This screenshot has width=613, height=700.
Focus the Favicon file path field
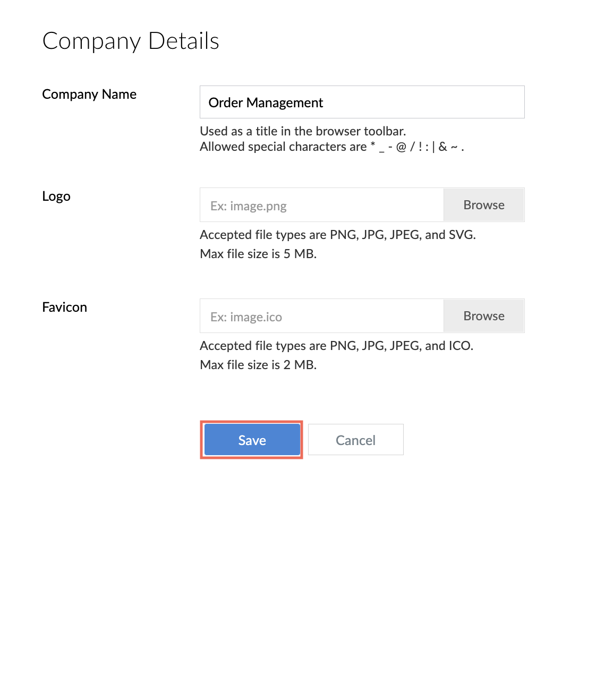pyautogui.click(x=322, y=316)
